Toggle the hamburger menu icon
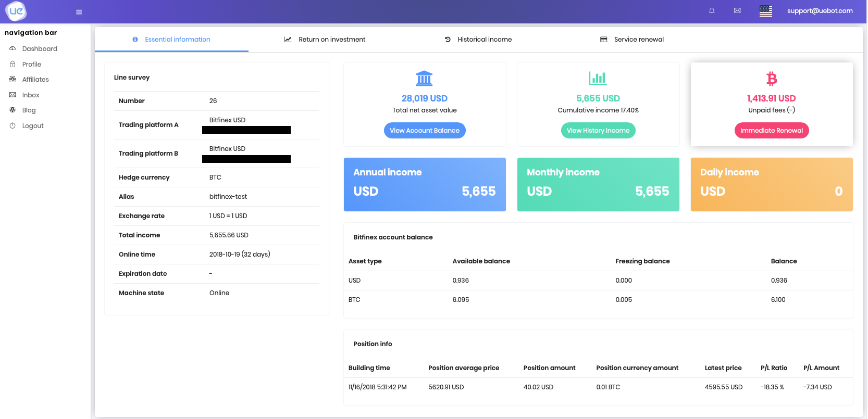 coord(79,12)
